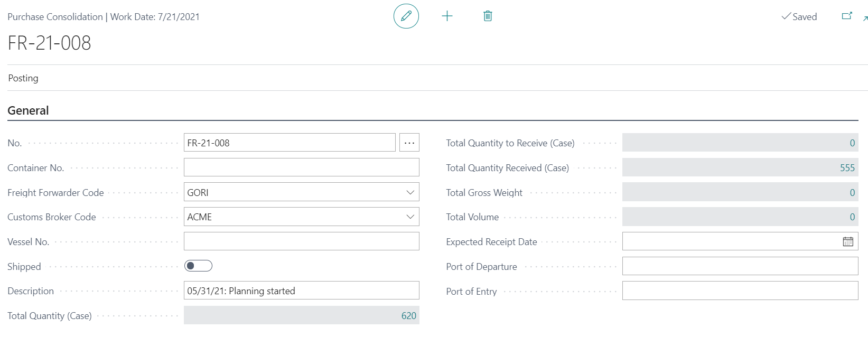
Task: Click the trash can delete icon
Action: 488,16
